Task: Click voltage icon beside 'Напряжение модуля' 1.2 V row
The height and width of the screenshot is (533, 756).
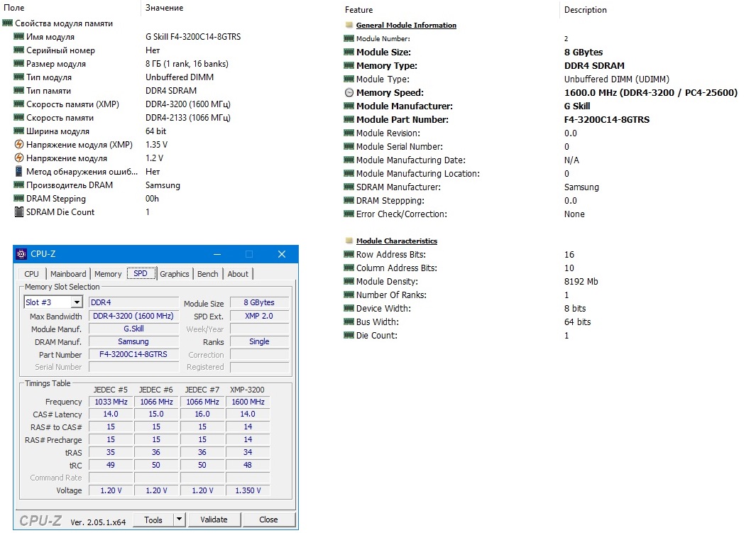Action: pos(18,158)
